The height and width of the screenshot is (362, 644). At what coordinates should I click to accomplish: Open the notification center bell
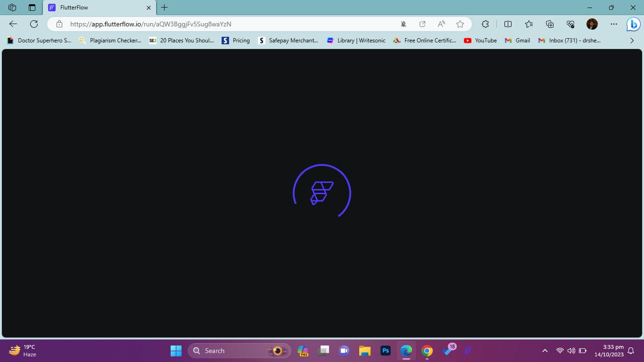point(631,351)
